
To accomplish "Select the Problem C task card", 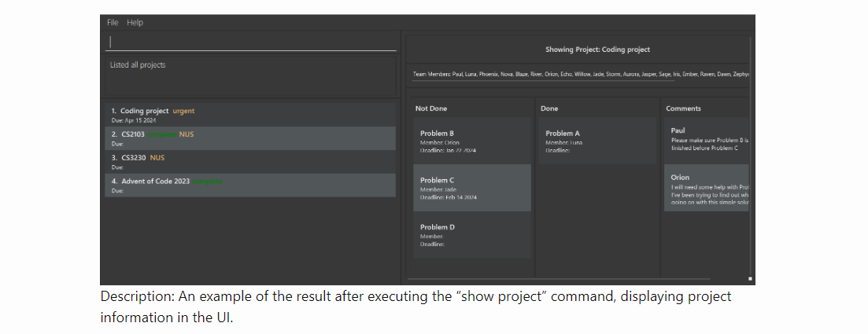I will pos(472,188).
